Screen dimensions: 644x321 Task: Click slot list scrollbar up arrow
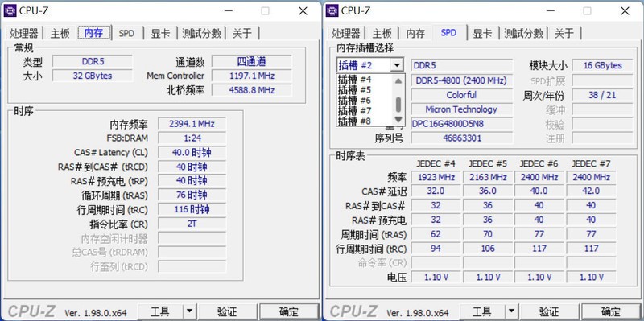(398, 81)
